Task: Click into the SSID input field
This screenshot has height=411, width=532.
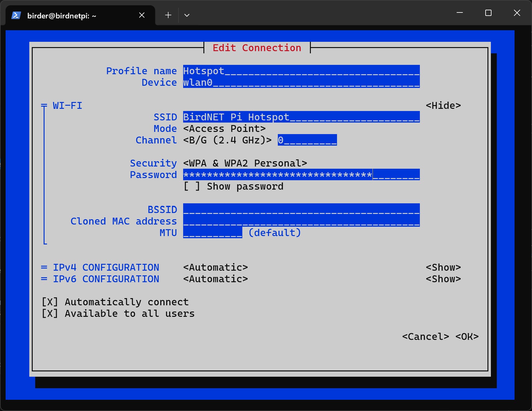Action: [x=301, y=117]
